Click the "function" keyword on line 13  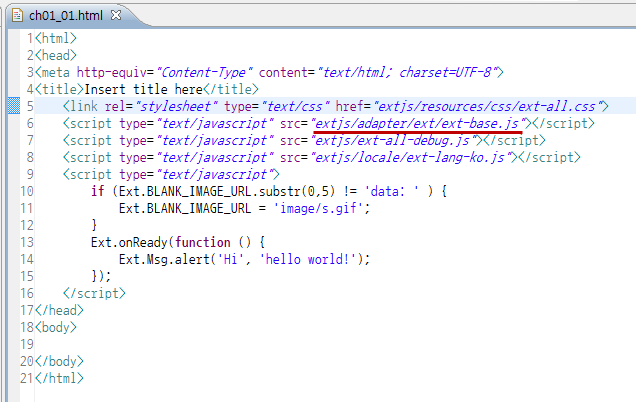point(203,242)
